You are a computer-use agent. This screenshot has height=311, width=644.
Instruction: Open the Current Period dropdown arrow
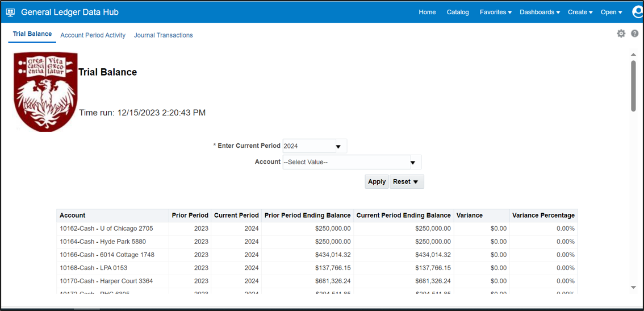pyautogui.click(x=339, y=147)
